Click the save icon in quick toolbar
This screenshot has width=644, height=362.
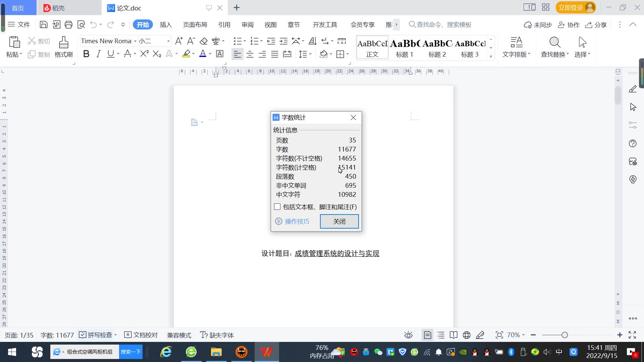(x=43, y=24)
